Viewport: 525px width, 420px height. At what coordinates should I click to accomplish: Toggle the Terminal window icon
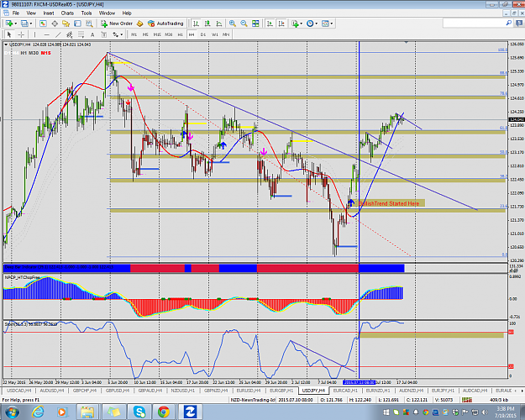tap(77, 24)
